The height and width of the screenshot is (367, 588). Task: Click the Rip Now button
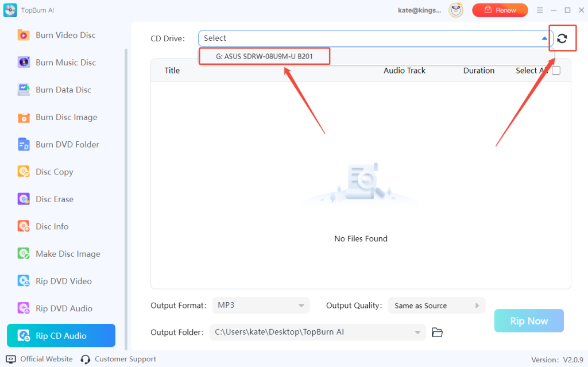point(528,320)
